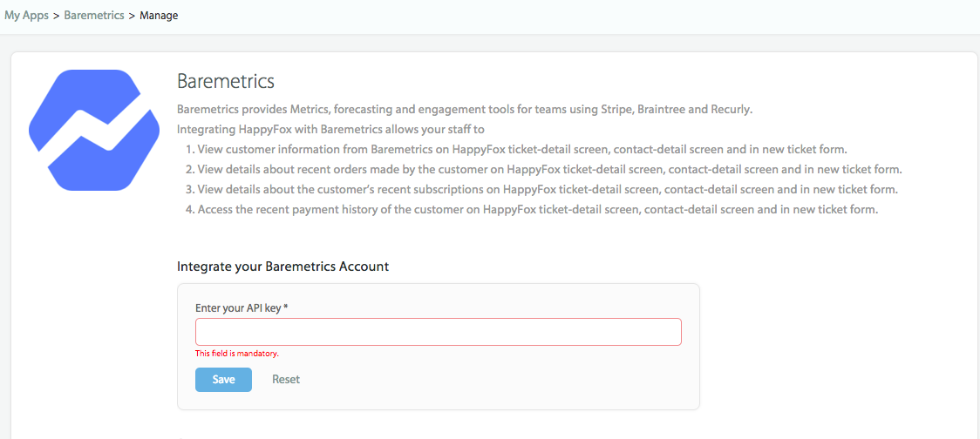Open the Baremetrics breadcrumb link
The height and width of the screenshot is (439, 980).
94,16
